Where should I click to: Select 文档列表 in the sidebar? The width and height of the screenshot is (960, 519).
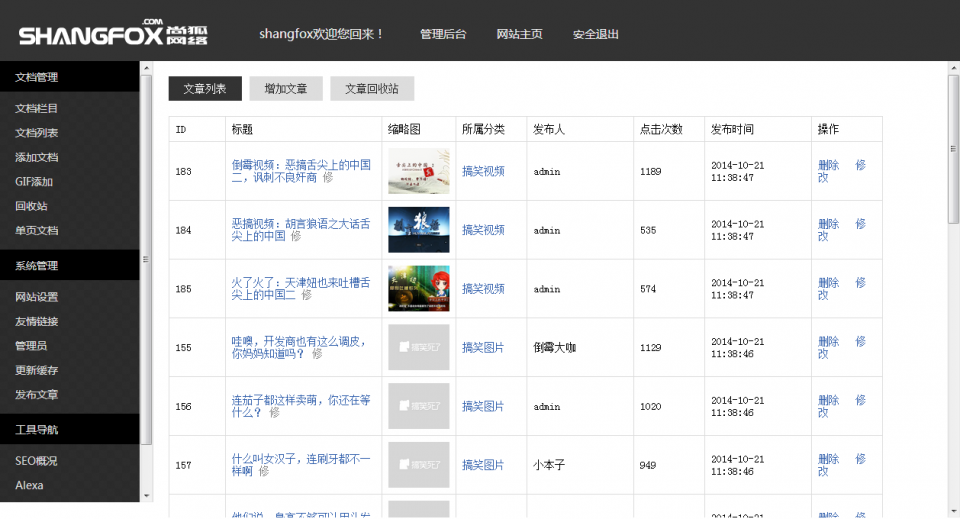tap(37, 133)
